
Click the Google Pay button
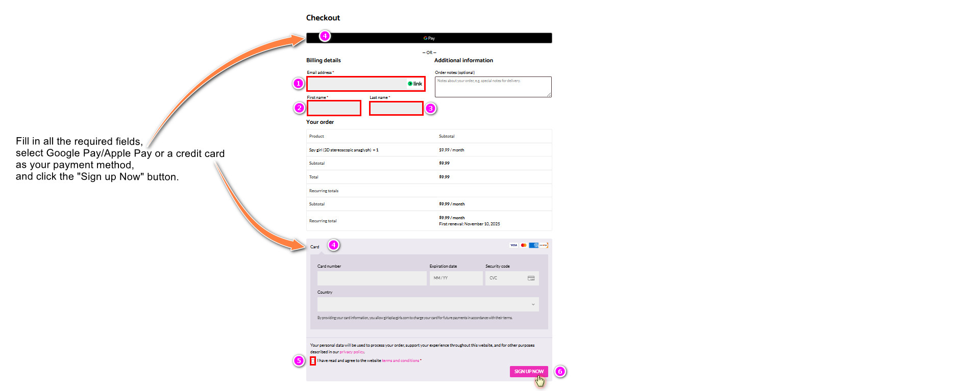point(429,38)
